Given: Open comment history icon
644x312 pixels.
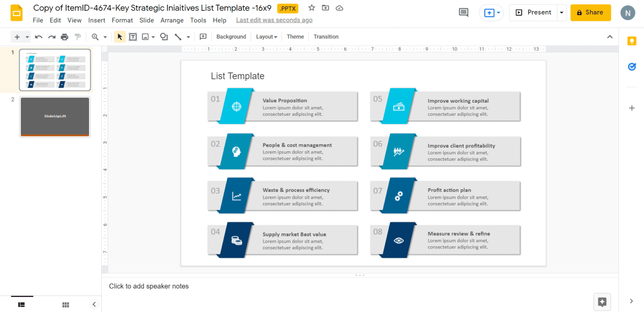Looking at the screenshot, I should click(463, 13).
